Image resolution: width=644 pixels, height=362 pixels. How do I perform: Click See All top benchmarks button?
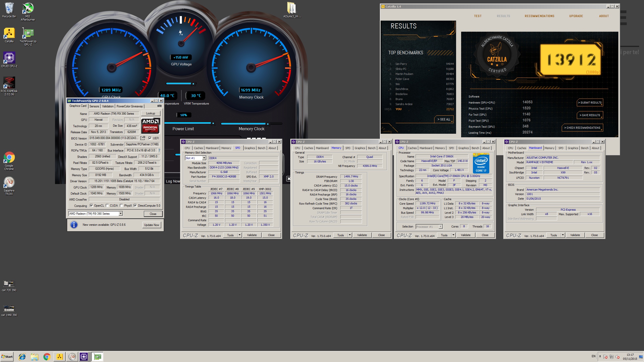coord(444,119)
